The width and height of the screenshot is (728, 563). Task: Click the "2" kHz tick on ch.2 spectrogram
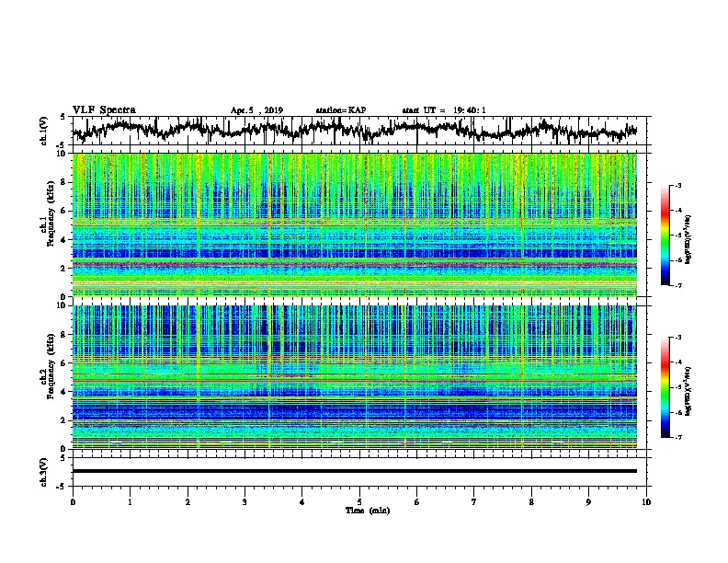pyautogui.click(x=64, y=420)
